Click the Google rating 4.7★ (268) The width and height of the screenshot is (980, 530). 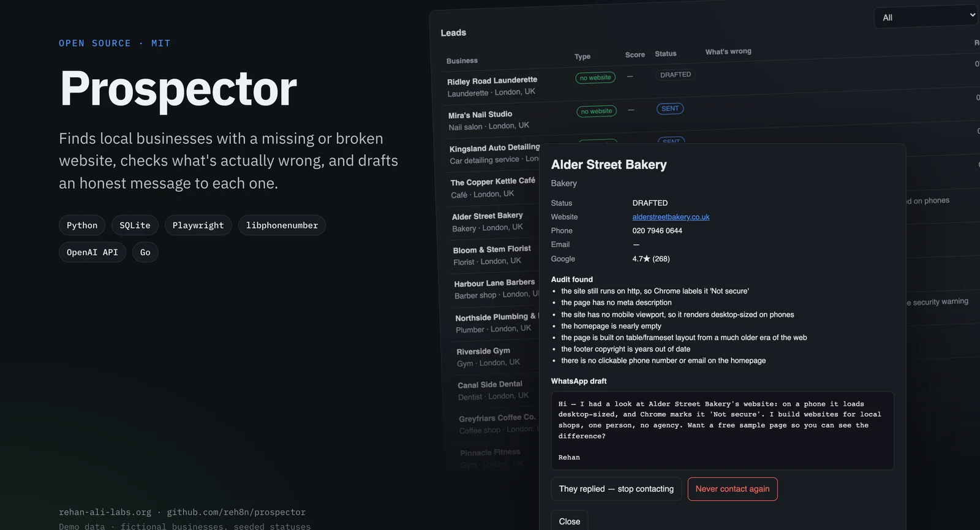coord(651,259)
